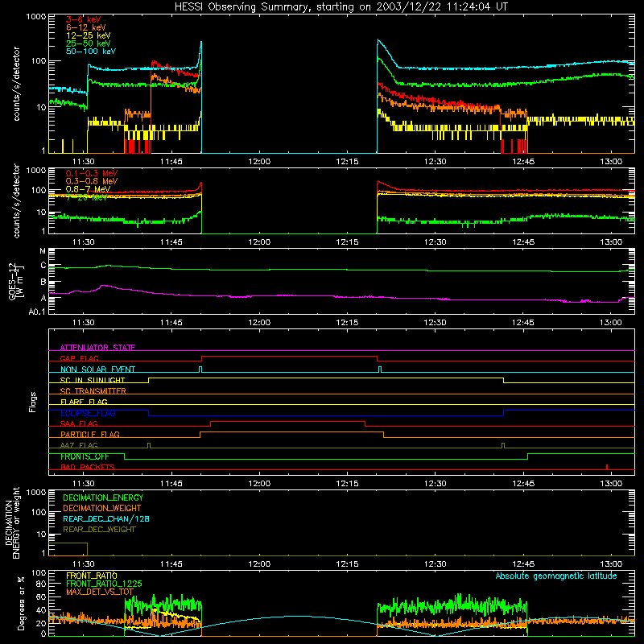This screenshot has width=644, height=644.
Task: Click the 1000 tick on the keV panel axis
Action: coord(36,17)
